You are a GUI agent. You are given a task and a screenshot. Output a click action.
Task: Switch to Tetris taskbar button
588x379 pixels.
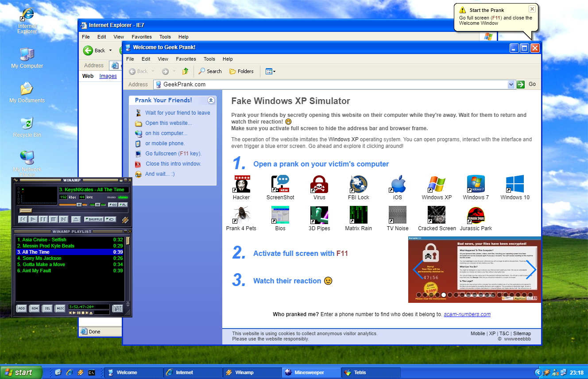(371, 373)
